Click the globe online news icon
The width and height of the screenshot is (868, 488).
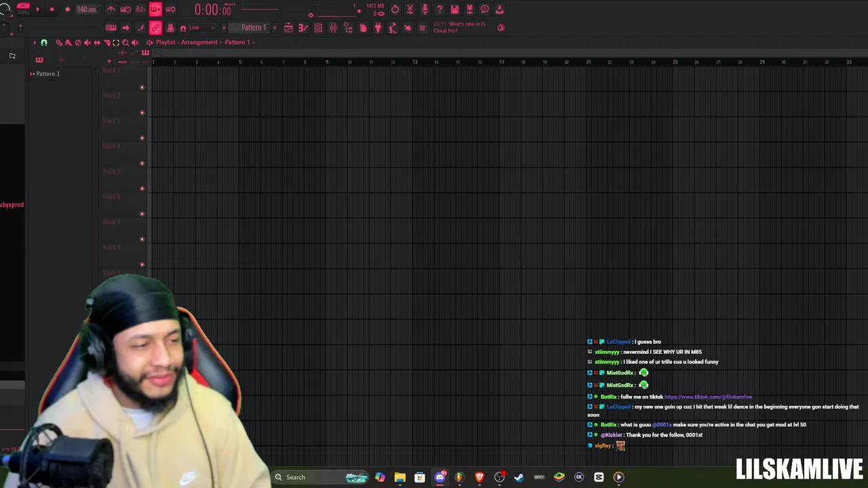[501, 28]
